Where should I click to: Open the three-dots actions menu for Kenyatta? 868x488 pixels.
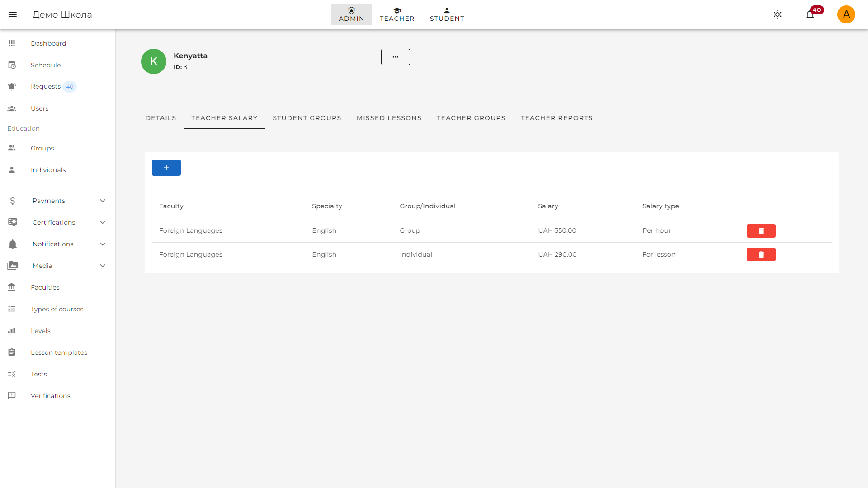(396, 57)
